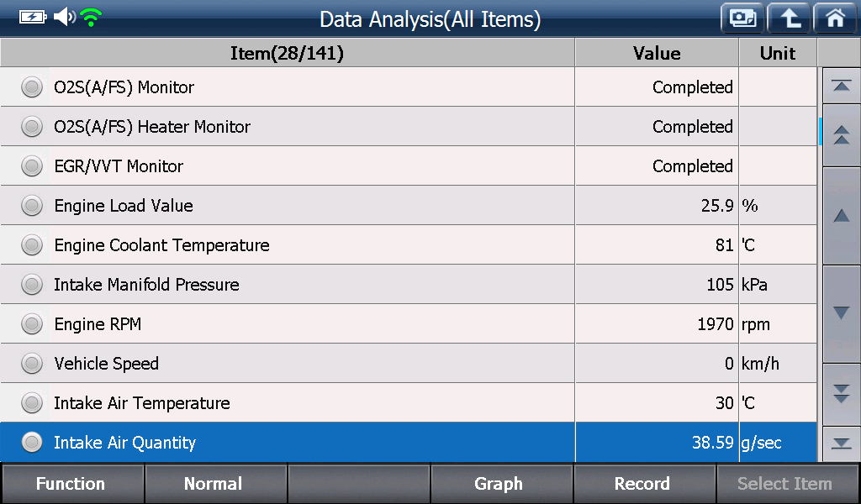Image resolution: width=861 pixels, height=504 pixels.
Task: Move down one row with single down arrow
Action: coord(841,313)
